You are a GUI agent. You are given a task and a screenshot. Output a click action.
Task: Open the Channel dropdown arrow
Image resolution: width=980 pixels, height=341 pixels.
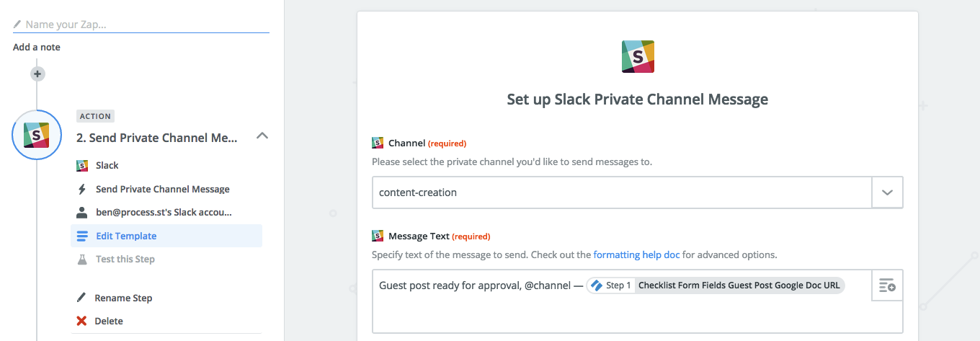coord(887,192)
